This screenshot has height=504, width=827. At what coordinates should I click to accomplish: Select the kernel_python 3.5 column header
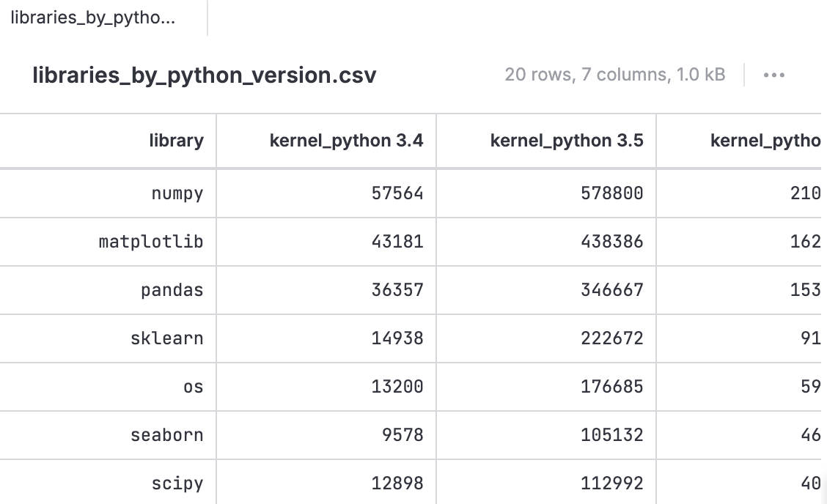click(566, 141)
